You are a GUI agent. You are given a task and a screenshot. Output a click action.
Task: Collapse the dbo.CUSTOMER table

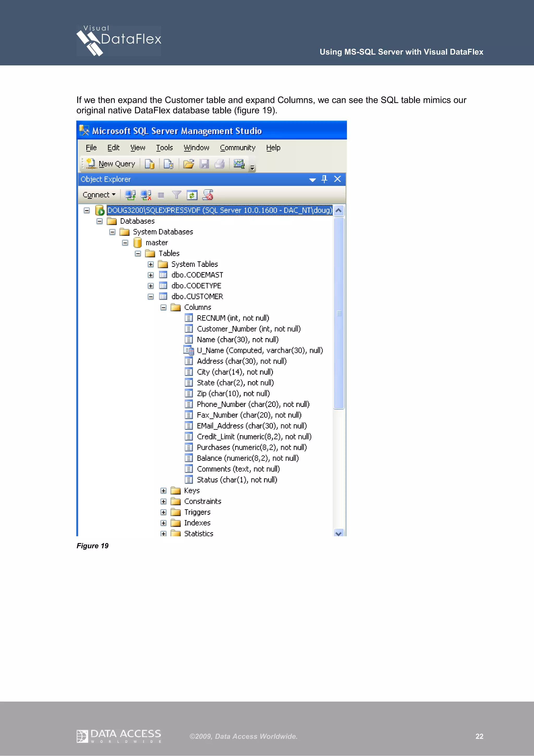[151, 297]
